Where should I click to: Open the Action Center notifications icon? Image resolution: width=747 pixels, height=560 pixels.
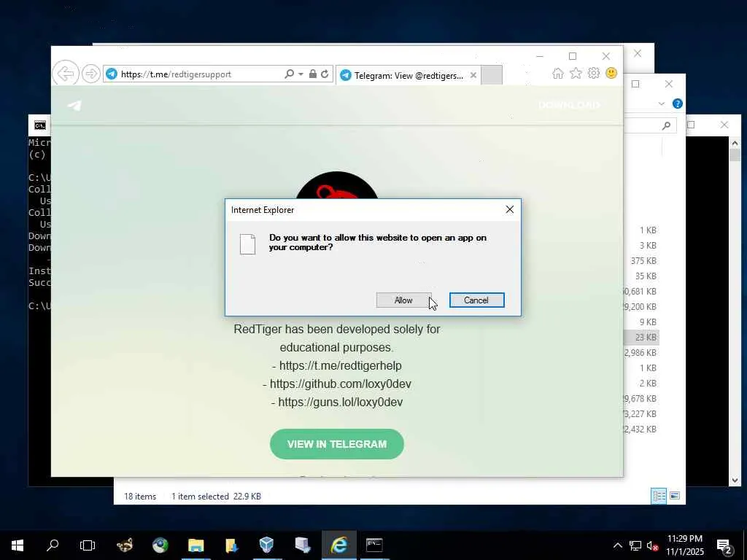(x=724, y=546)
